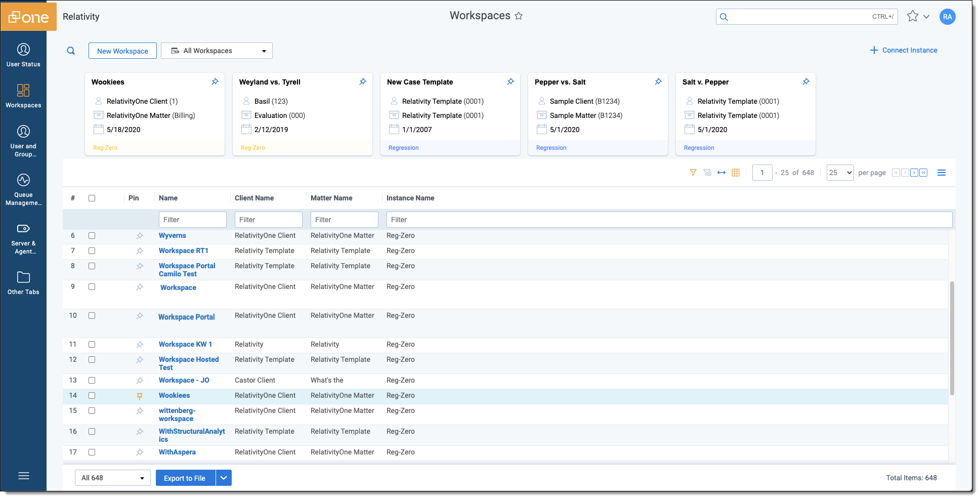Screen dimensions: 980x499
Task: Go to Queue Management sidebar tab
Action: coord(23,190)
